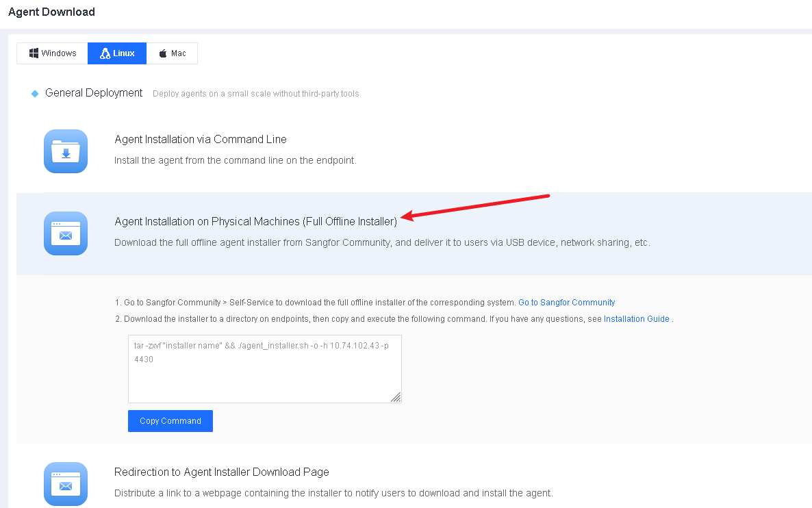Viewport: 812px width, 508px height.
Task: Expand Redirection to Agent Installer Download Page
Action: (222, 472)
